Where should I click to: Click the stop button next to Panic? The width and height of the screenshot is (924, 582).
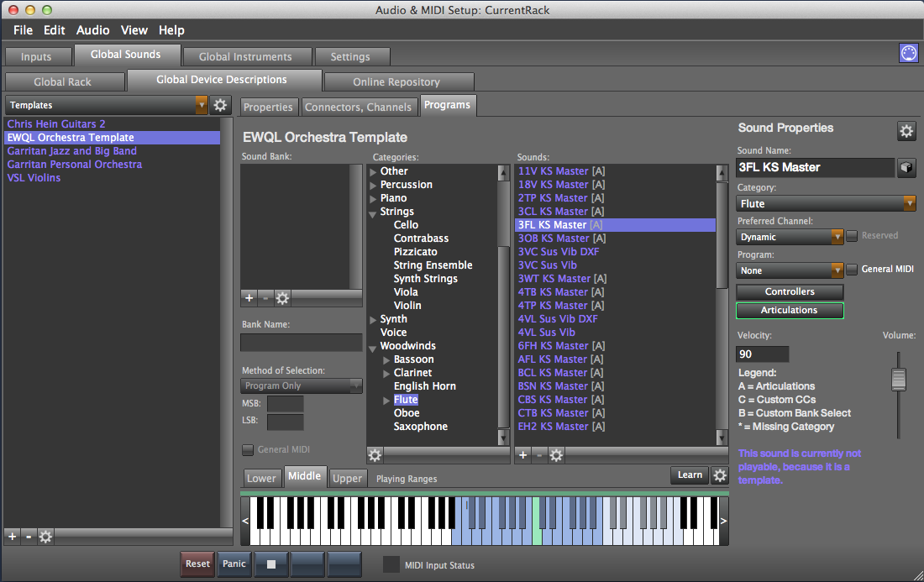pos(271,564)
